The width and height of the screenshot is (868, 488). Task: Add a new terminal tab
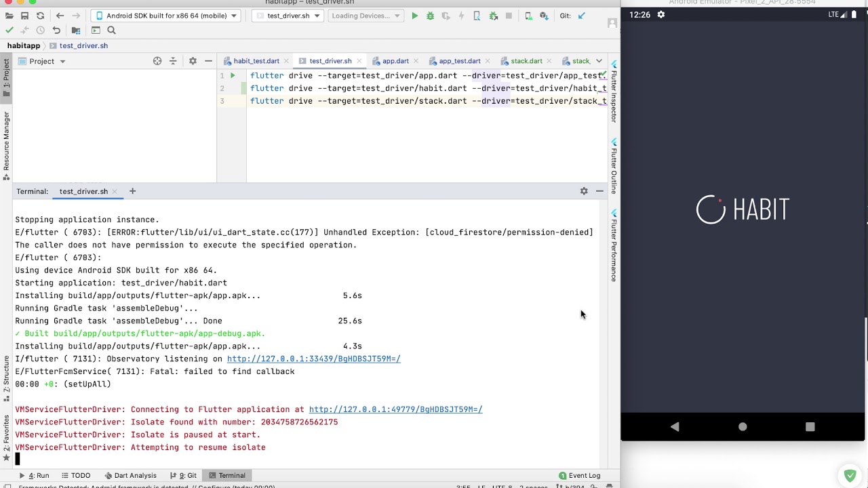pos(132,191)
